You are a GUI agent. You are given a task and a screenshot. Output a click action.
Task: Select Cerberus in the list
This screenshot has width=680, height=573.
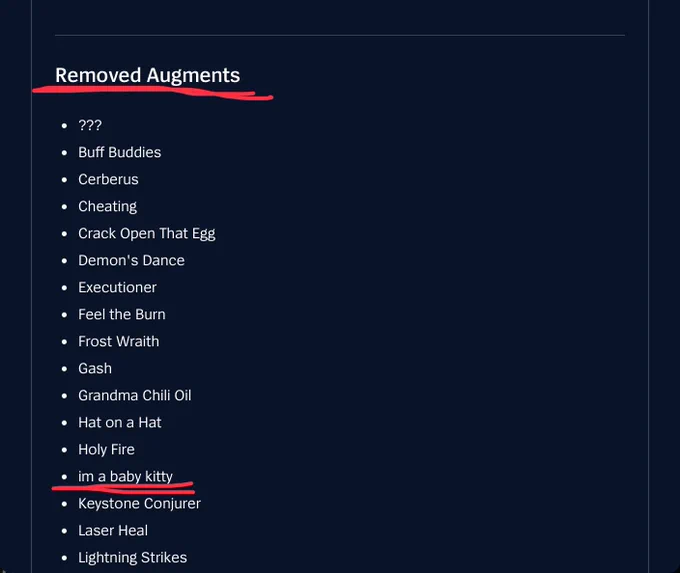click(108, 179)
